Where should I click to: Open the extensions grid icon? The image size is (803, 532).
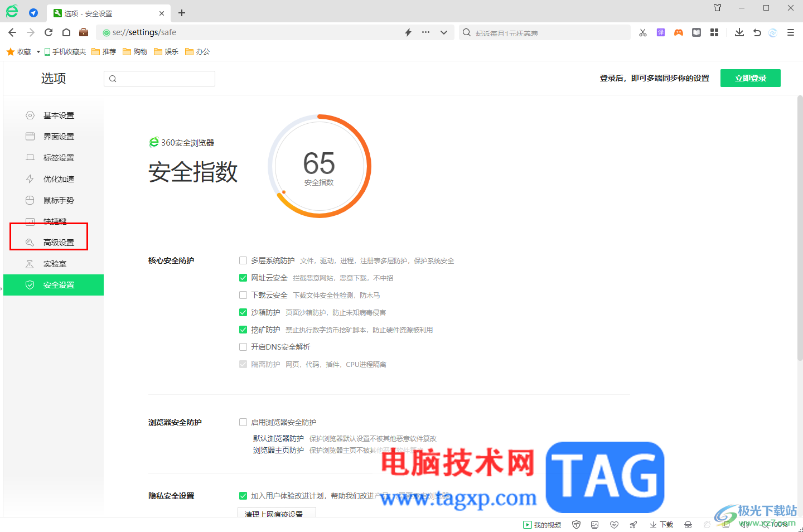pyautogui.click(x=714, y=32)
